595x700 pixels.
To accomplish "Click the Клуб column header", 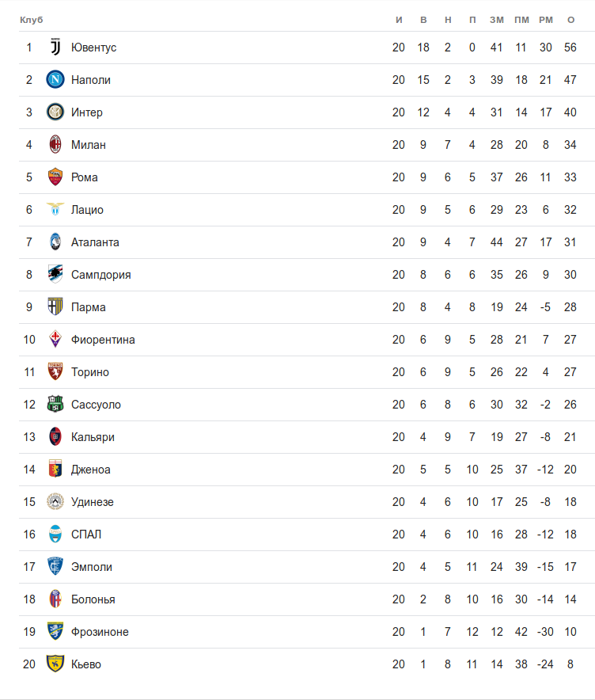I will pyautogui.click(x=32, y=19).
